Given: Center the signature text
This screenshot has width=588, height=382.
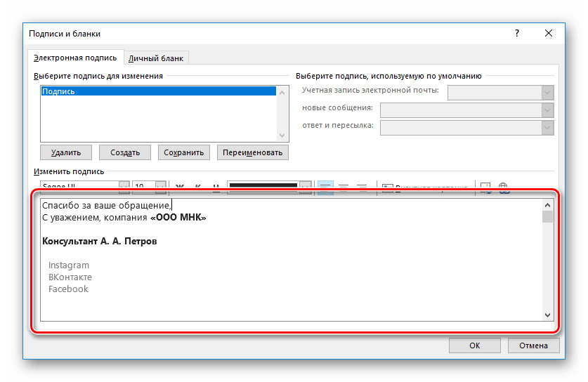Looking at the screenshot, I should (x=344, y=187).
